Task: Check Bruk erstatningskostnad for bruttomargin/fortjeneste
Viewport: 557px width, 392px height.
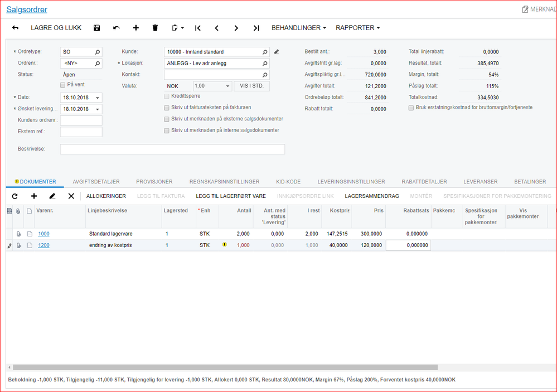Action: [x=411, y=108]
